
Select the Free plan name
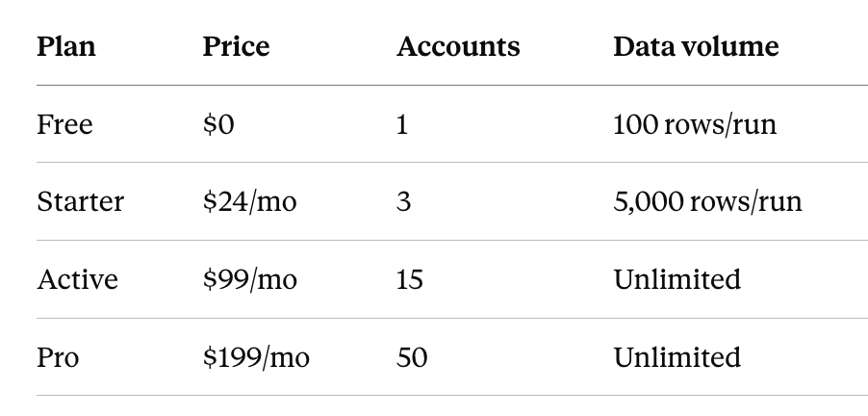(x=64, y=124)
